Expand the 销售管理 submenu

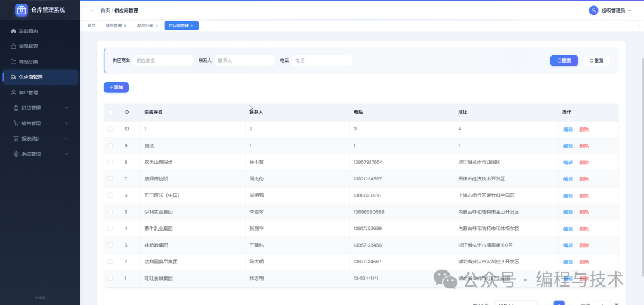(67, 123)
